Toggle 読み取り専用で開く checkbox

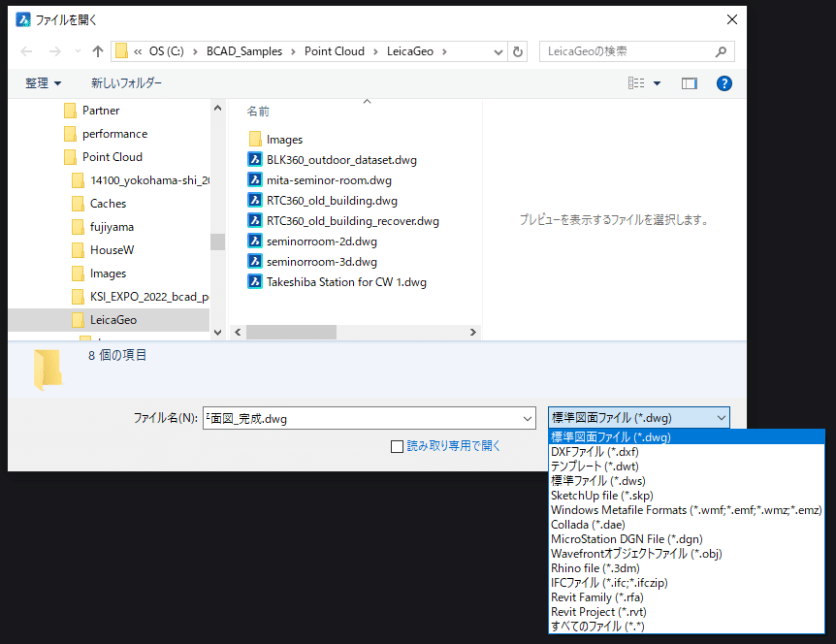397,446
